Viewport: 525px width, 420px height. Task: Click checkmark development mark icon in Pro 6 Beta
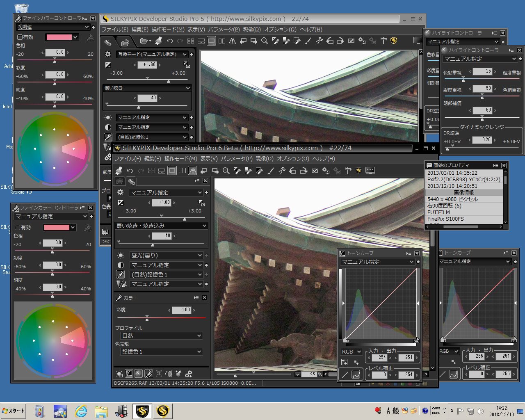pos(315,171)
